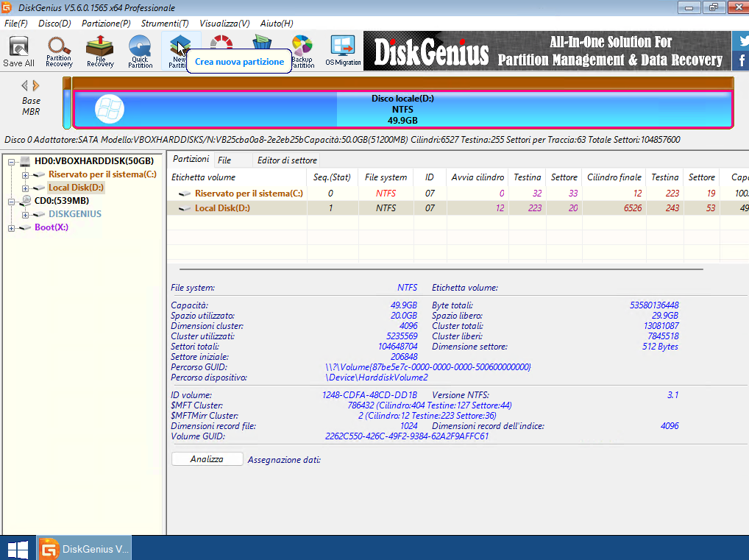Open the Partizione(P) menu
The height and width of the screenshot is (560, 749).
coord(106,24)
